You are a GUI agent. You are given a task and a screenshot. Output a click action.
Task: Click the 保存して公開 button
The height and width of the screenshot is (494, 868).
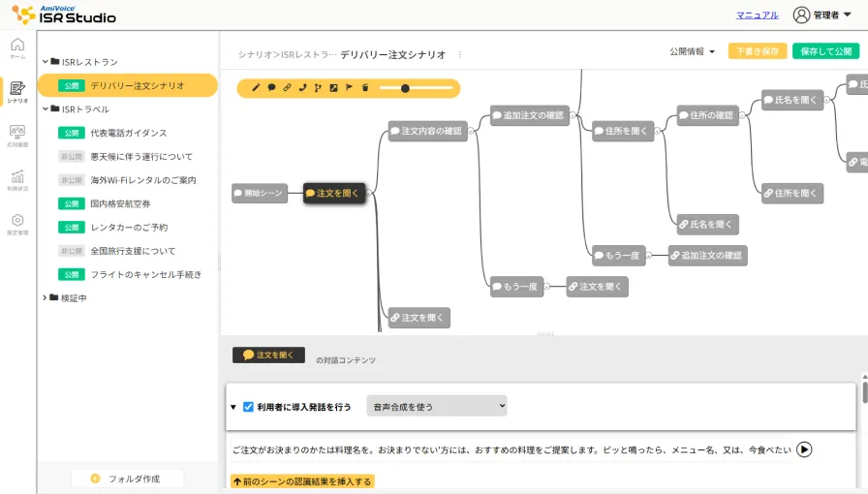(825, 51)
